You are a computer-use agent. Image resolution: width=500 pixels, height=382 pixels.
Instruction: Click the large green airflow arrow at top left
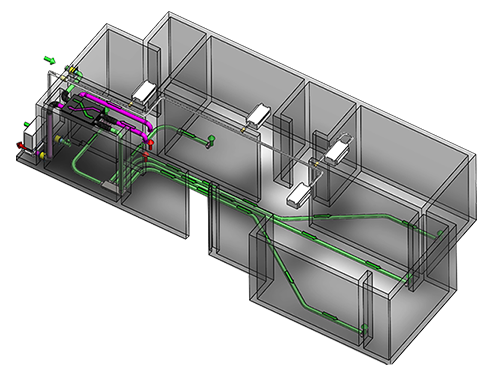tap(49, 60)
